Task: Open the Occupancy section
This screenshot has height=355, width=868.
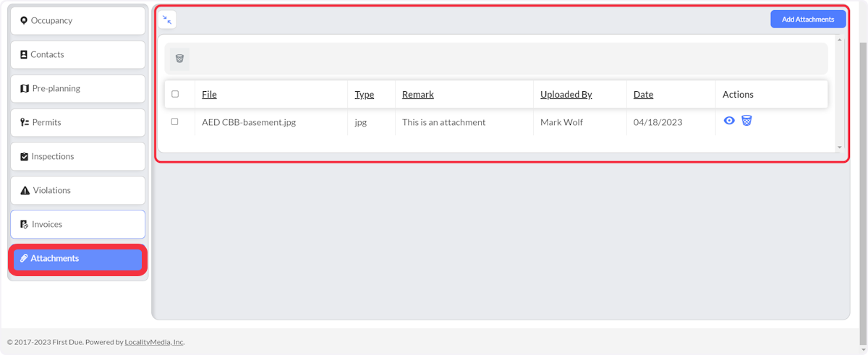Action: coord(78,21)
